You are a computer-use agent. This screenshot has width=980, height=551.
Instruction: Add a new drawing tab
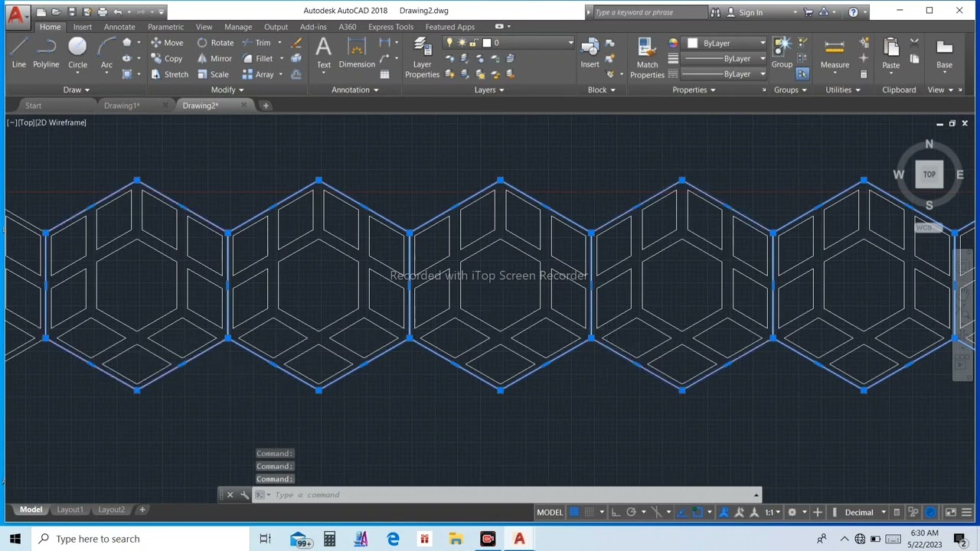266,106
